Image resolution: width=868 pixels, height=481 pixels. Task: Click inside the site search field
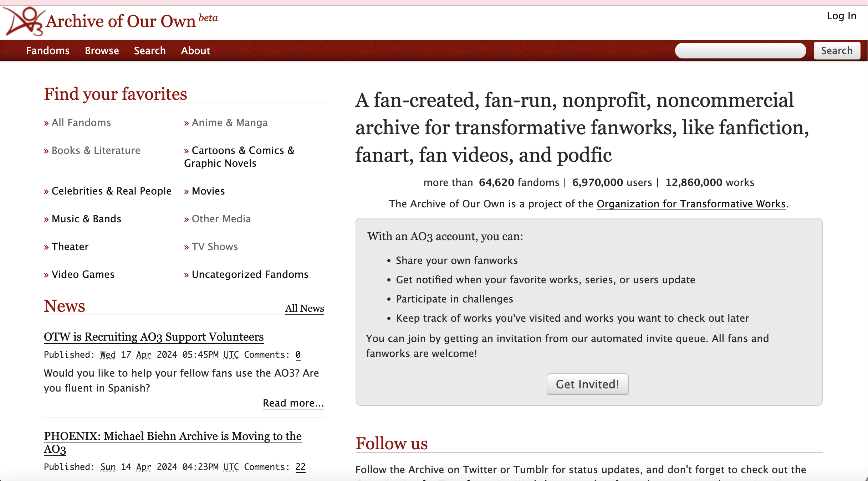coord(740,50)
